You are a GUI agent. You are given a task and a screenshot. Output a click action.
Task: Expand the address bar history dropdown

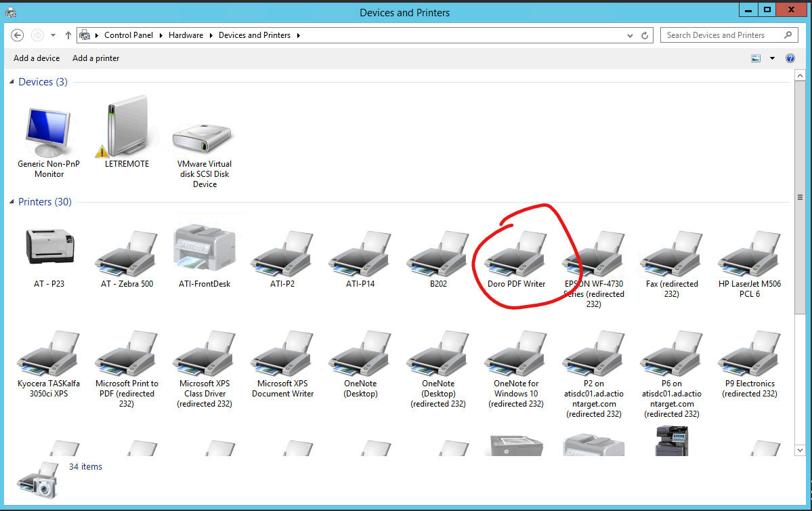pyautogui.click(x=631, y=35)
